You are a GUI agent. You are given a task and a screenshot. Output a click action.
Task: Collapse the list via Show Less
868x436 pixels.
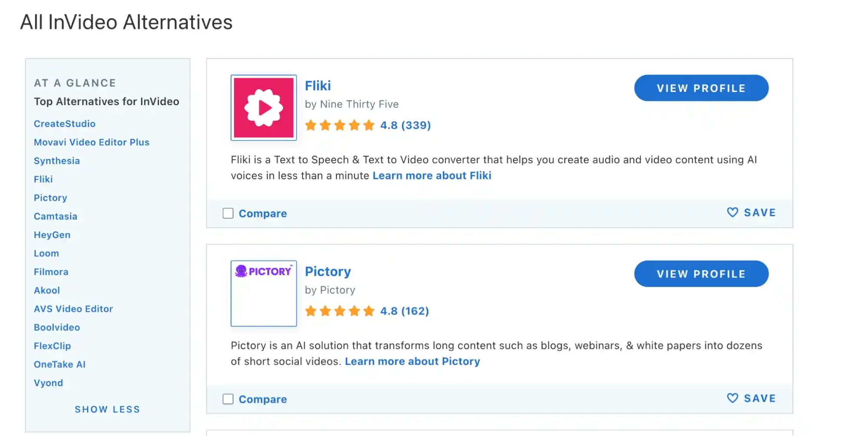coord(107,409)
